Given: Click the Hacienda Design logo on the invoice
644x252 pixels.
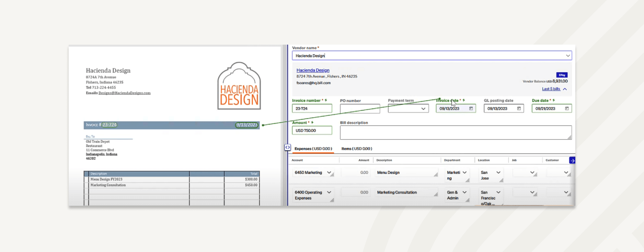Looking at the screenshot, I should click(239, 86).
